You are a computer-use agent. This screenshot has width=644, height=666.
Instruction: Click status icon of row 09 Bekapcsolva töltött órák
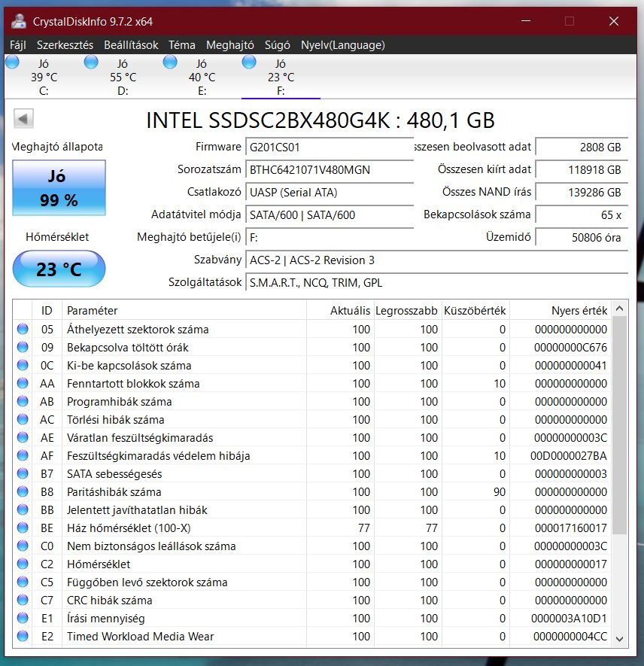(23, 347)
